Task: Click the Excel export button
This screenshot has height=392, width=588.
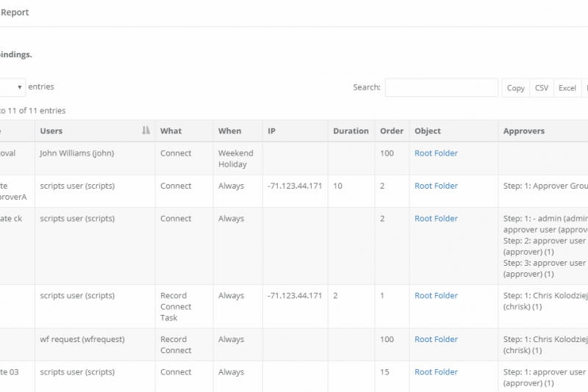Action: [x=567, y=88]
